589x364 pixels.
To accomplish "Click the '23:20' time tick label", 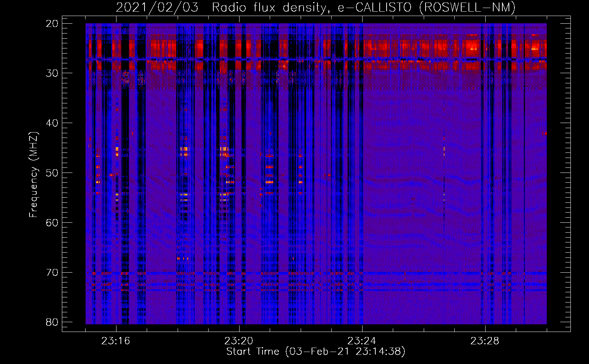I will (x=239, y=341).
